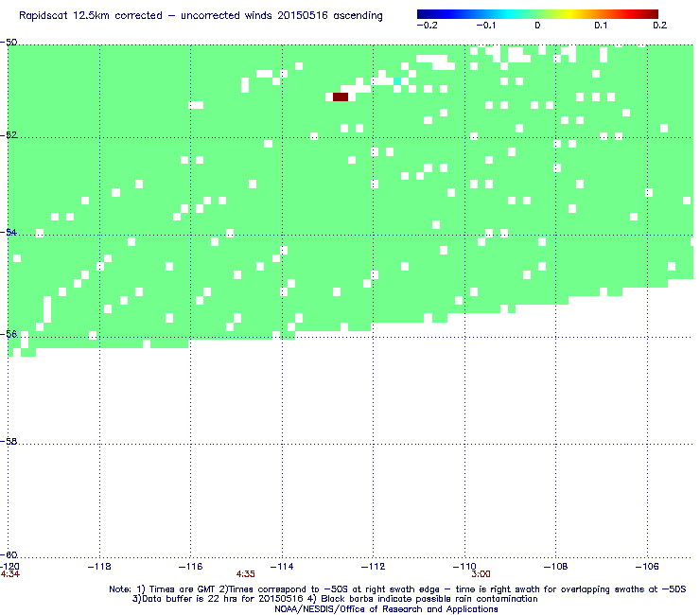Click the latitude label '-60'
This screenshot has width=700, height=615.
[9, 554]
